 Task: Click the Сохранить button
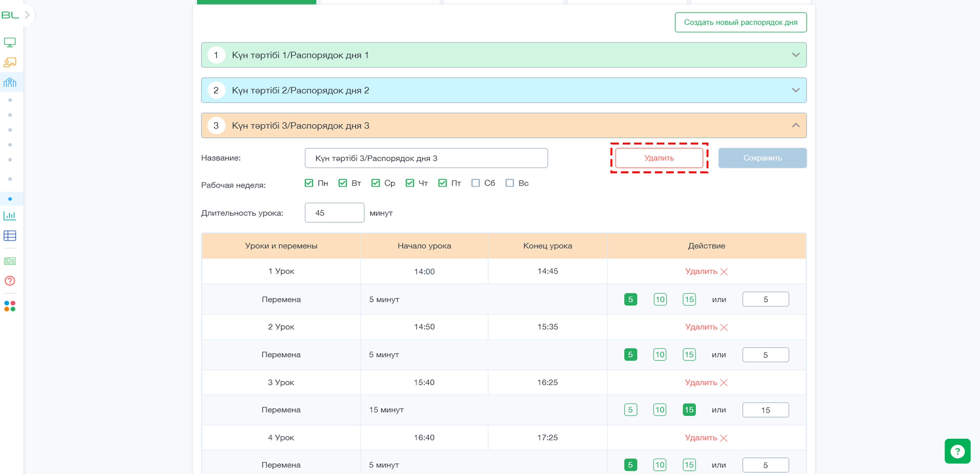pos(762,158)
